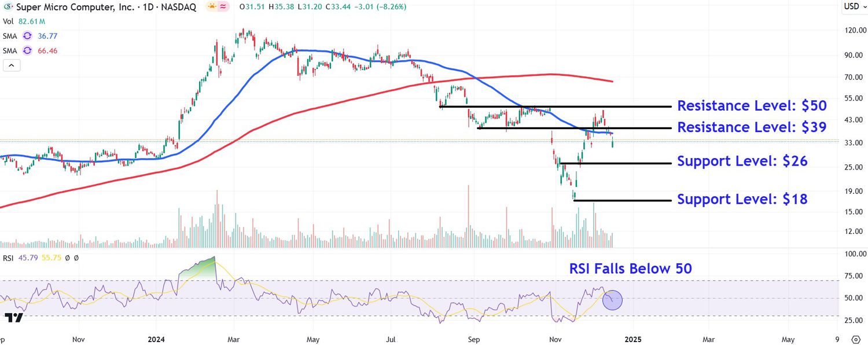The image size is (868, 345).
Task: Click the Super Micro Computer symbol logo
Action: [x=7, y=7]
